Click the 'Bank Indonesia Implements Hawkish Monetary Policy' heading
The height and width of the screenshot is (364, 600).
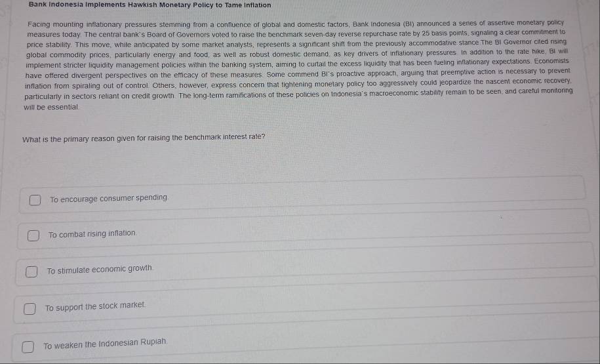click(150, 5)
